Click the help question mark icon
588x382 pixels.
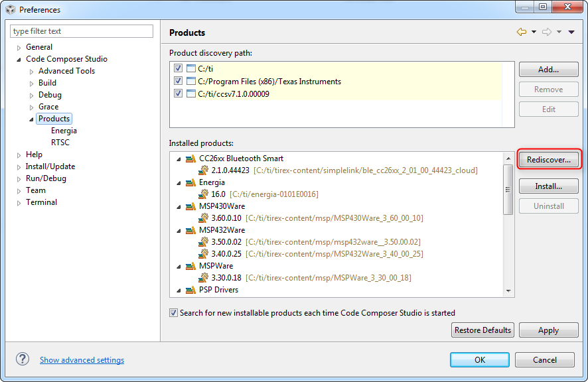point(23,359)
